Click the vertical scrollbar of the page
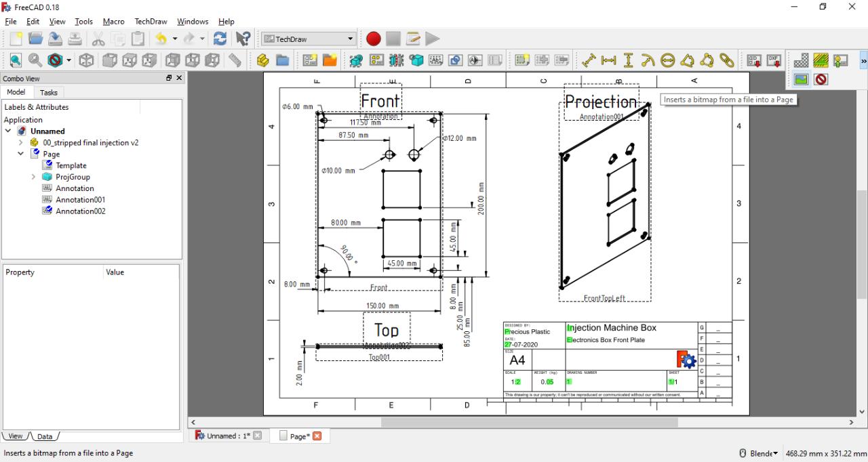This screenshot has width=868, height=462. (x=862, y=245)
